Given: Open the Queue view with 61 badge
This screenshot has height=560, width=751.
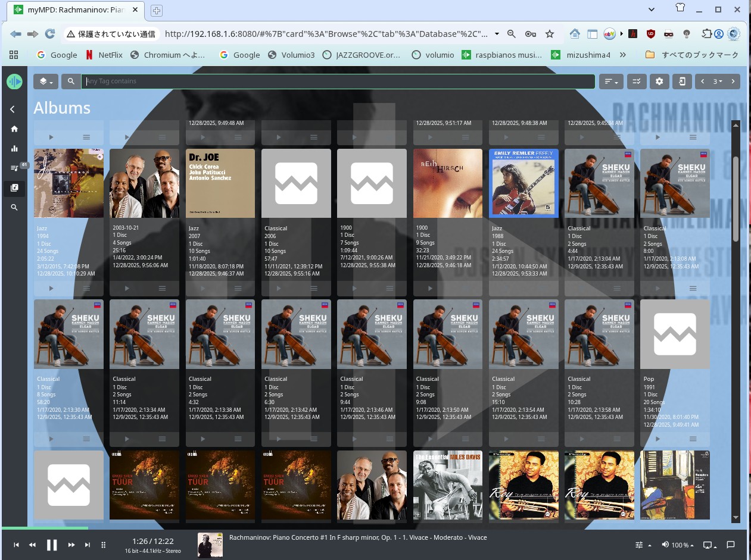Looking at the screenshot, I should [x=14, y=168].
